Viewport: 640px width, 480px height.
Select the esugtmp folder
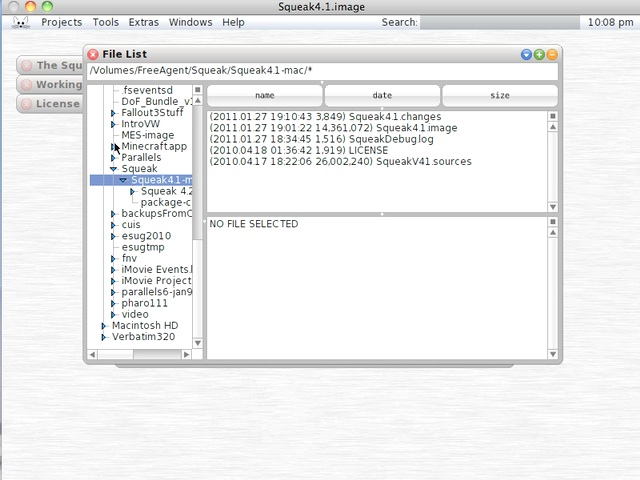coord(143,247)
